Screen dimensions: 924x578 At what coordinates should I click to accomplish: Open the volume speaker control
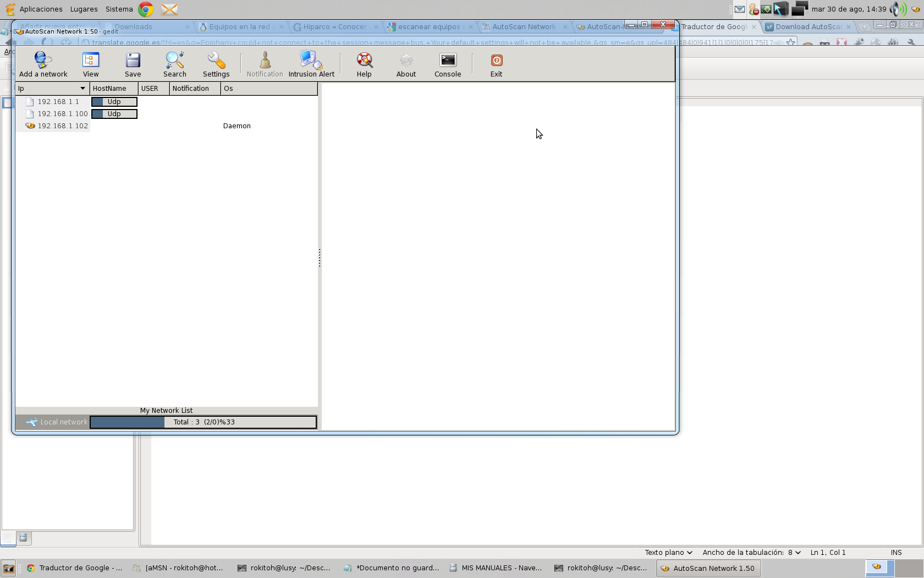pyautogui.click(x=898, y=9)
